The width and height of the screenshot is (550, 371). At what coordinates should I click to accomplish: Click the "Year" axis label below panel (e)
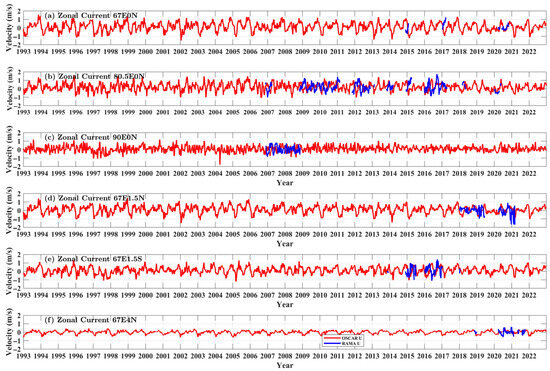(284, 305)
